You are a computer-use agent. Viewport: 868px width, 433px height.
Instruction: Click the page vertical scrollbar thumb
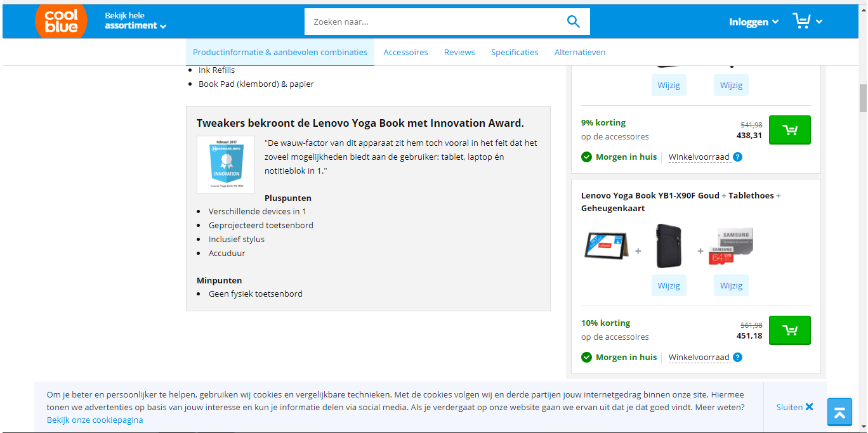click(863, 98)
